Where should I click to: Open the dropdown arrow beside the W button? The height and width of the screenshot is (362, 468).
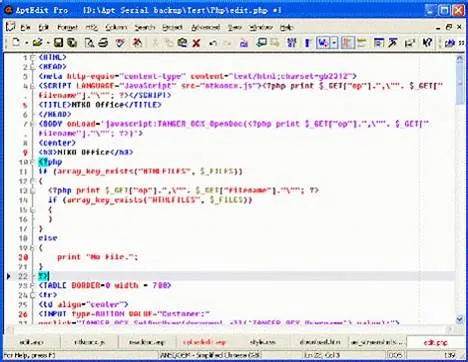point(334,43)
